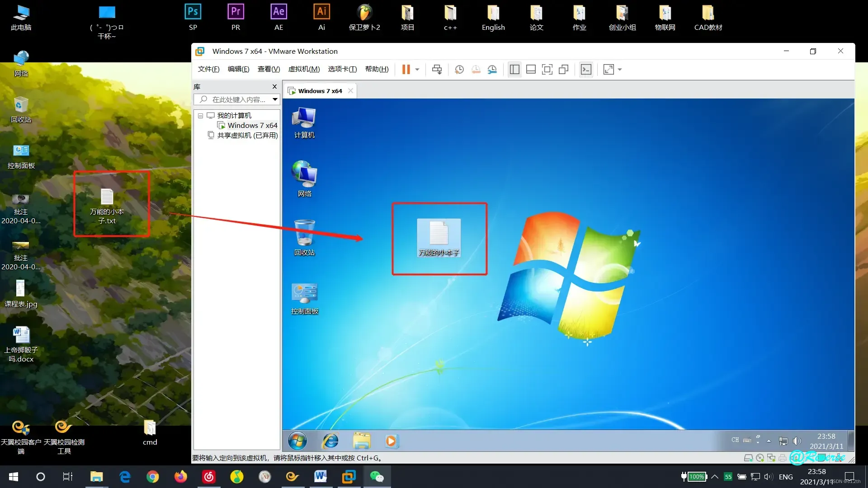The width and height of the screenshot is (868, 488).
Task: Click the stretch guest display icon
Action: point(609,69)
